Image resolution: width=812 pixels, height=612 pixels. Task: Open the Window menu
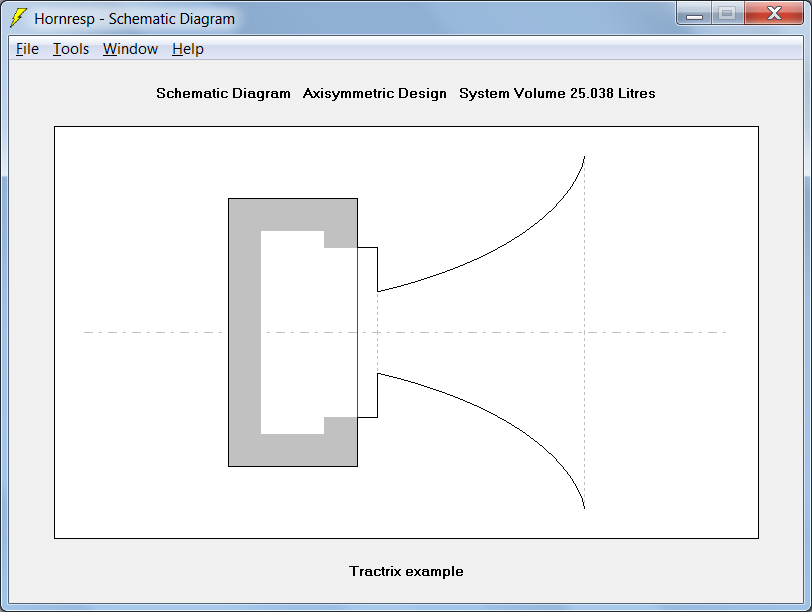130,49
